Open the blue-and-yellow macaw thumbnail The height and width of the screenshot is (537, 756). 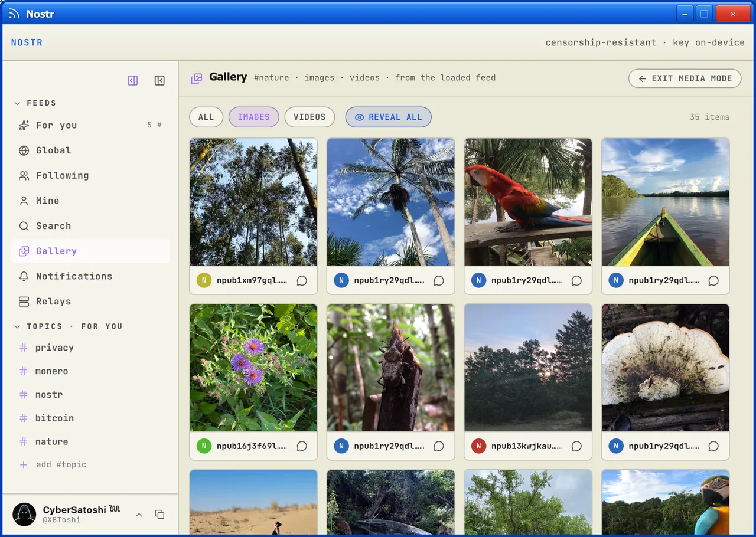point(666,502)
